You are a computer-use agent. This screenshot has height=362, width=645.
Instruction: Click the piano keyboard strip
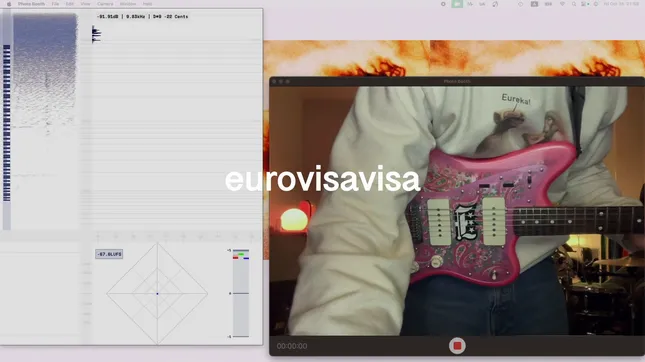coord(7,123)
